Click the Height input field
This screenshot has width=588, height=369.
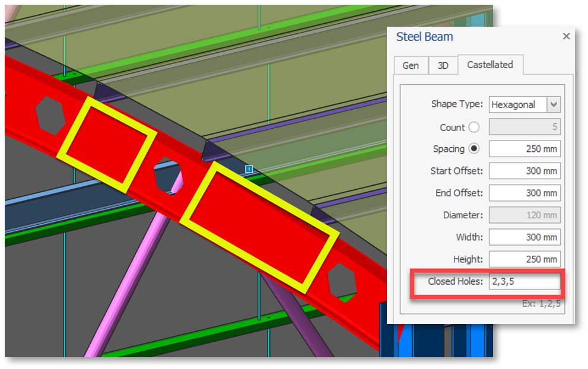coord(525,259)
